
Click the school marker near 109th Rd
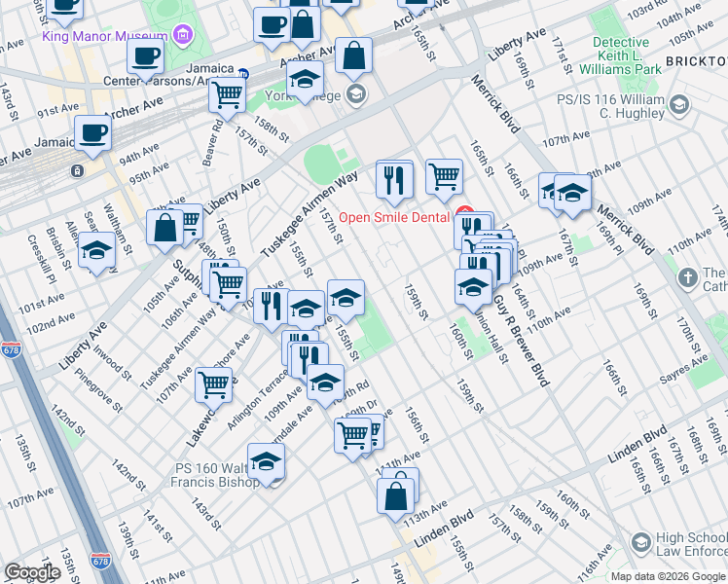(x=325, y=386)
